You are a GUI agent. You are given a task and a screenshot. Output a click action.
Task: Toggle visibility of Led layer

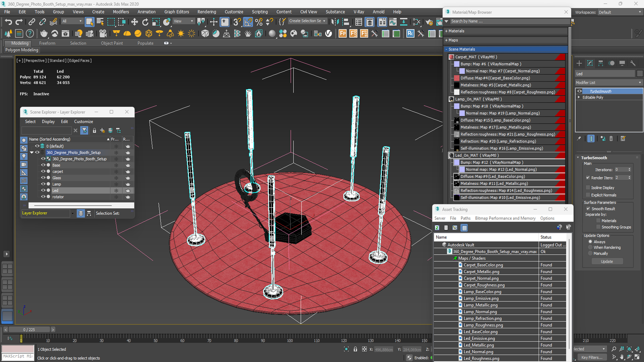(x=43, y=190)
